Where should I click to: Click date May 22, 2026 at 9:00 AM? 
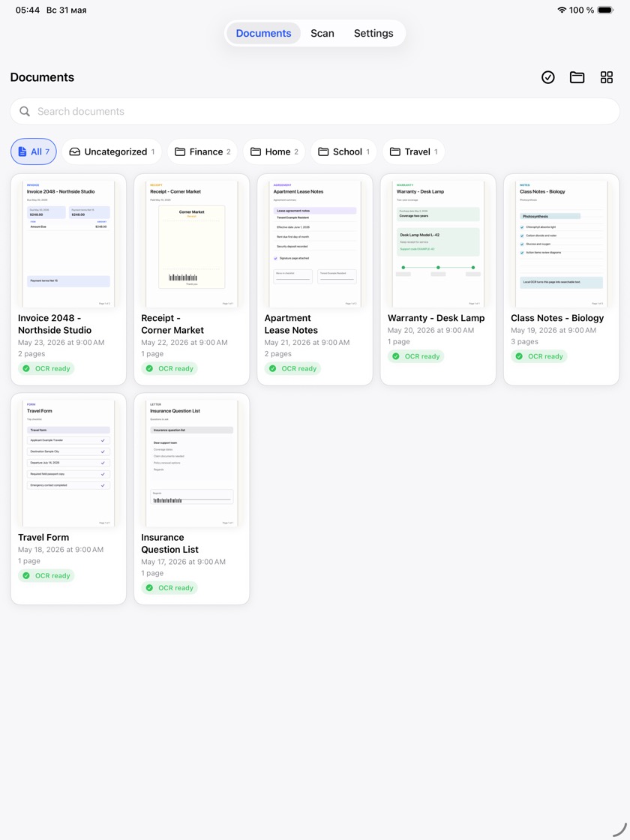point(184,342)
